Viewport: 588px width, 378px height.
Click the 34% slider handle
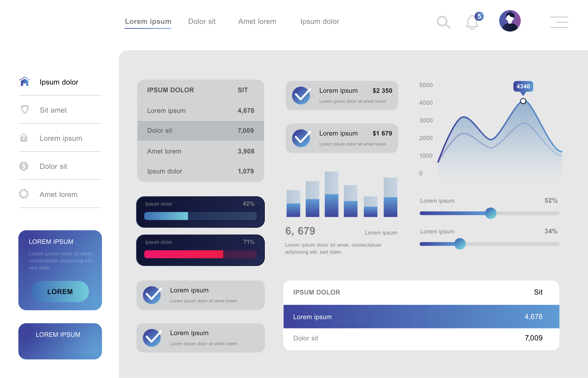[460, 244]
